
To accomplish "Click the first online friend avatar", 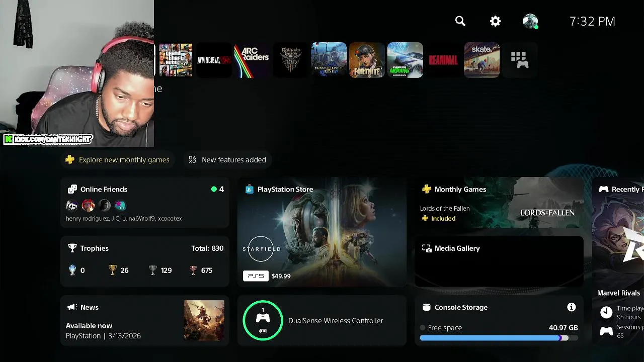I will (72, 205).
